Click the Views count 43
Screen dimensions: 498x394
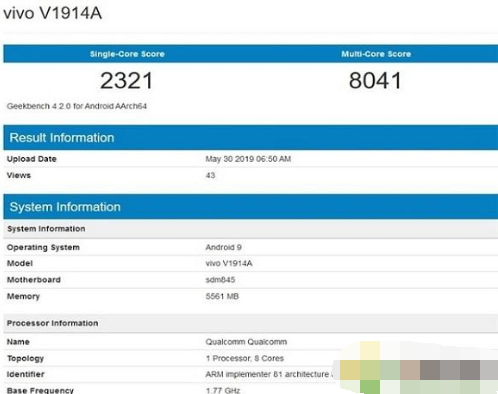[210, 175]
